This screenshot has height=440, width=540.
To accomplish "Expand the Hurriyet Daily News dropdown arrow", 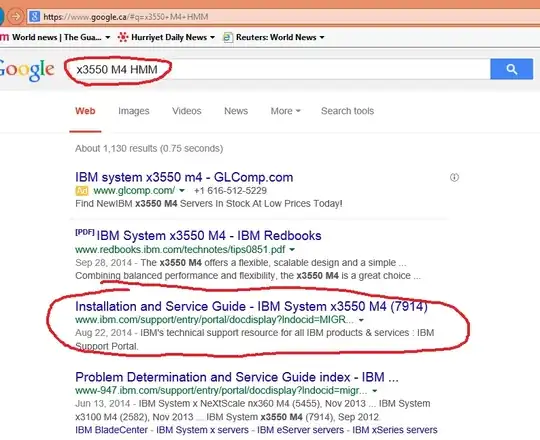I will [212, 37].
